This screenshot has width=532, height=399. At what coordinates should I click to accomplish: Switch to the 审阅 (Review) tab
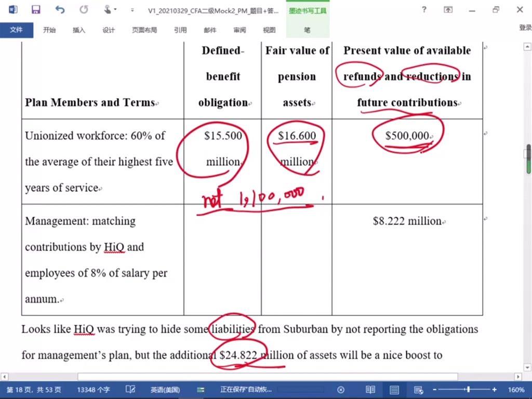240,30
